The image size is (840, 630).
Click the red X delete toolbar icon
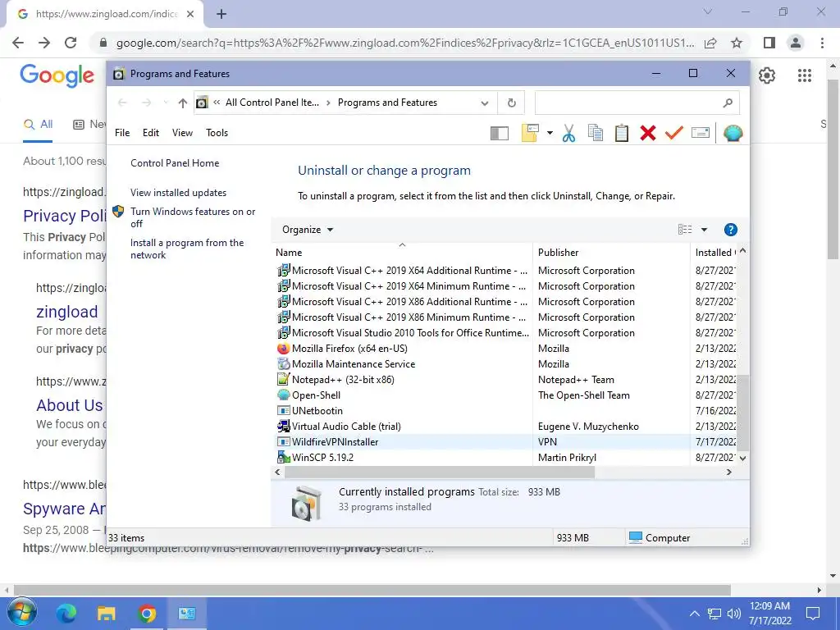(x=648, y=133)
